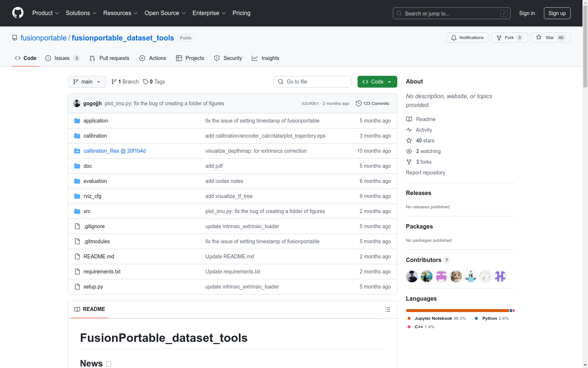Click the src folder icon
Image resolution: width=588 pixels, height=368 pixels.
point(77,211)
